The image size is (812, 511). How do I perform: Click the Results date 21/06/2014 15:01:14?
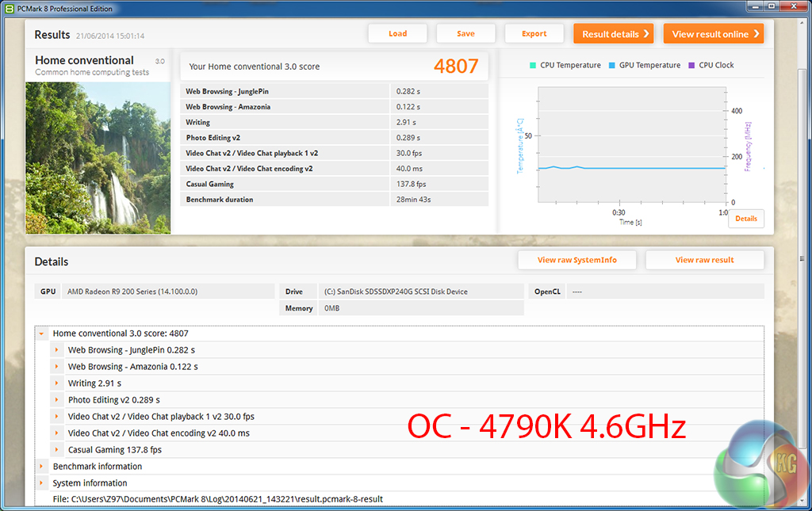pos(110,36)
